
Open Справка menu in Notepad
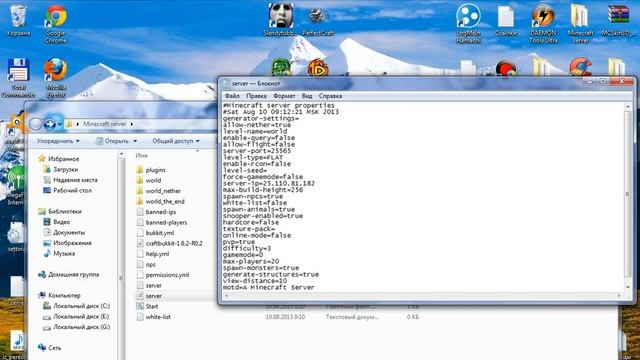coord(330,96)
